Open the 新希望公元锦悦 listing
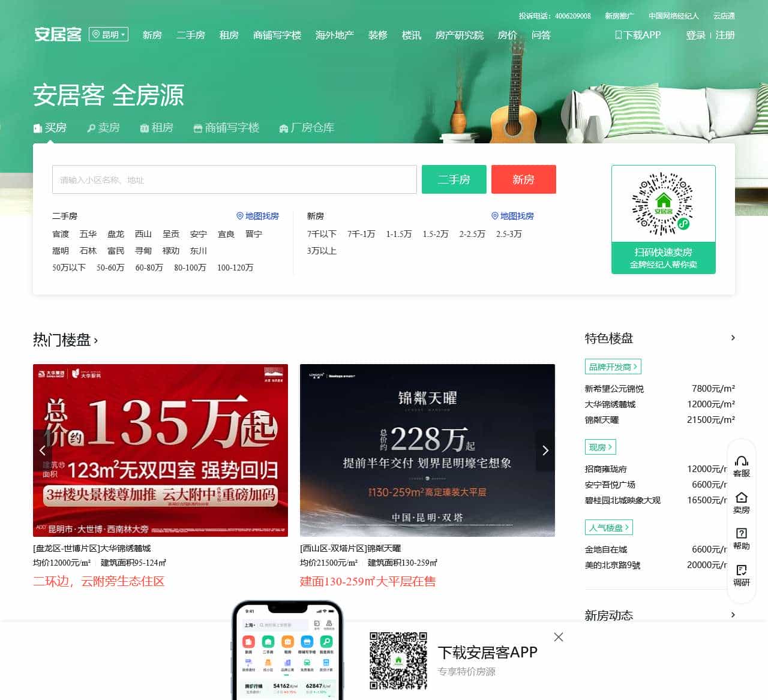The image size is (768, 700). (x=614, y=389)
